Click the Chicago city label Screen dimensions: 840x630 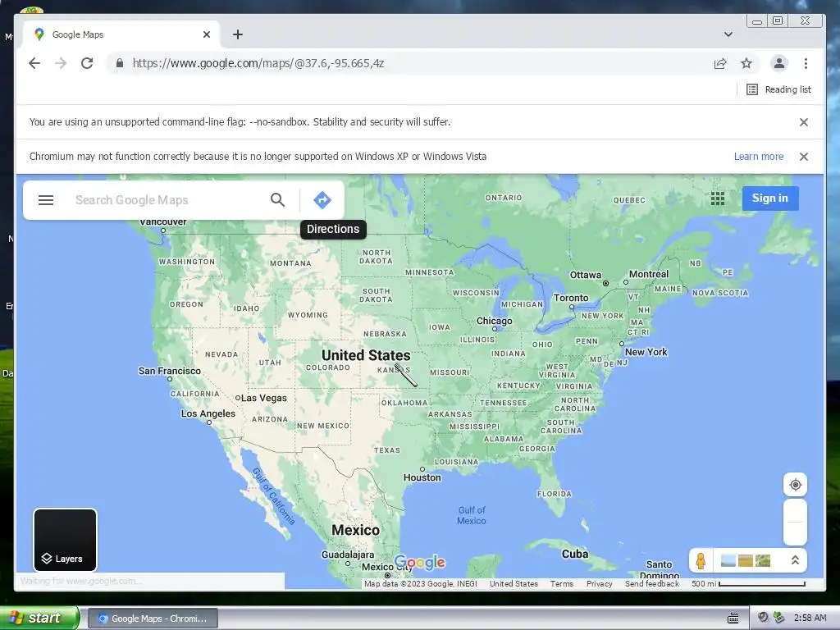coord(494,321)
